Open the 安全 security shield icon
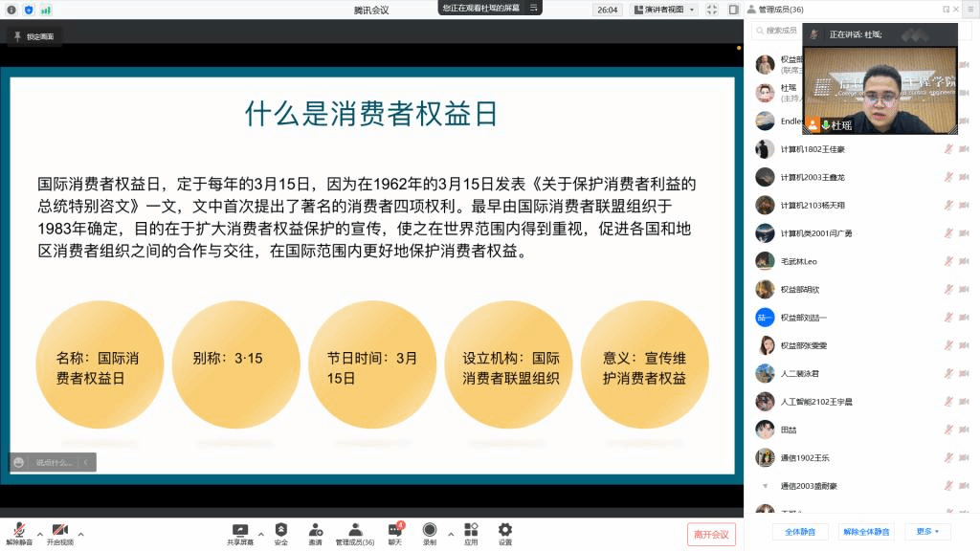980x551 pixels. pyautogui.click(x=280, y=530)
